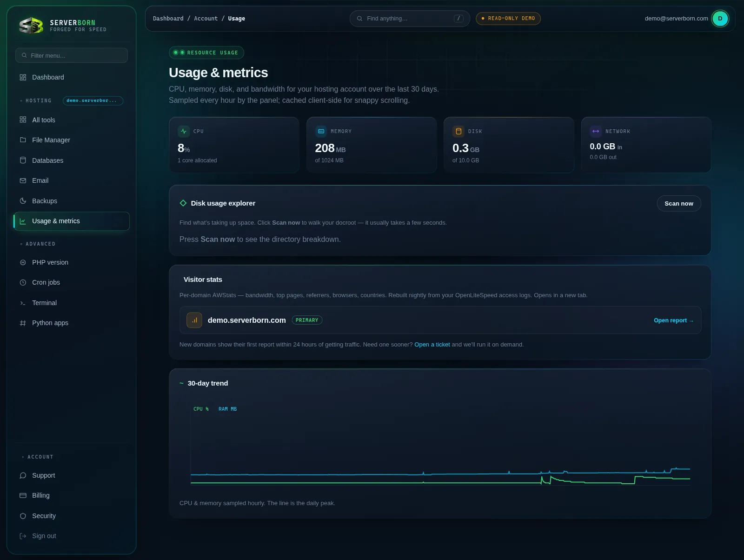744x560 pixels.
Task: Open the Dashboard sidebar menu item
Action: click(x=72, y=77)
